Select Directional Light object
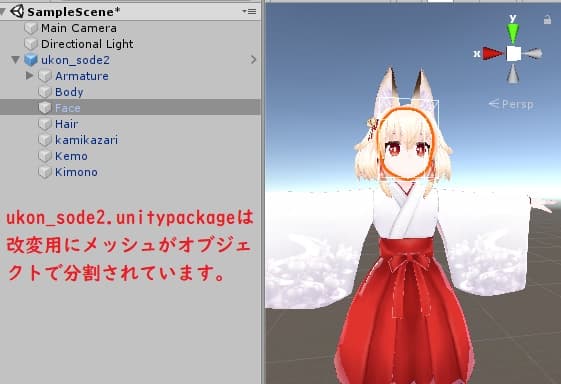Viewport: 561px width, 384px height. (x=87, y=44)
